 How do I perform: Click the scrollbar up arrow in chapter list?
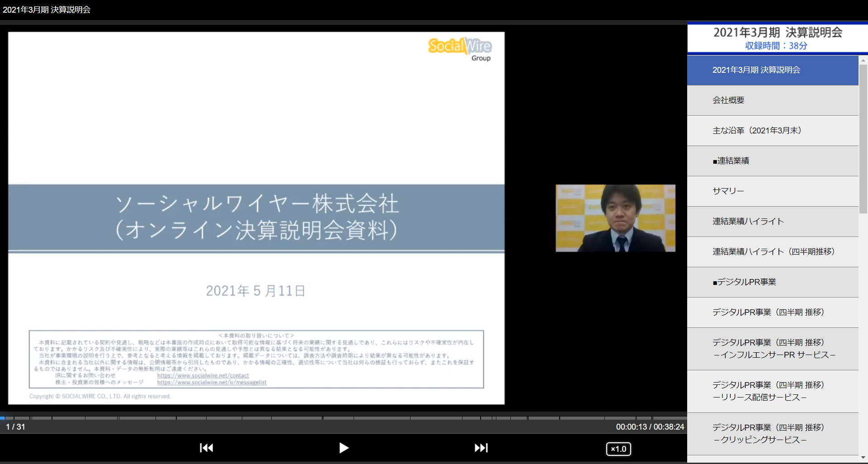pyautogui.click(x=863, y=60)
